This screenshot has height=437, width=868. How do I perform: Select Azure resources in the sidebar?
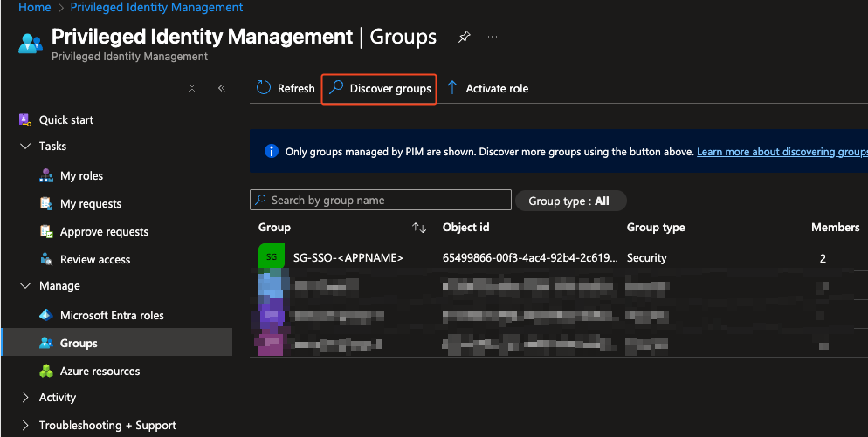(x=100, y=371)
